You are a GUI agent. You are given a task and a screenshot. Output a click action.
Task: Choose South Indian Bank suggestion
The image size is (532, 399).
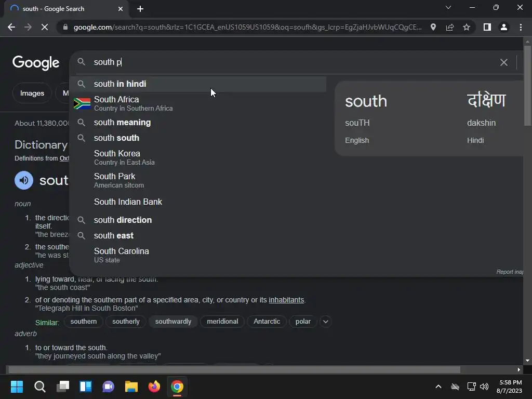(198, 202)
